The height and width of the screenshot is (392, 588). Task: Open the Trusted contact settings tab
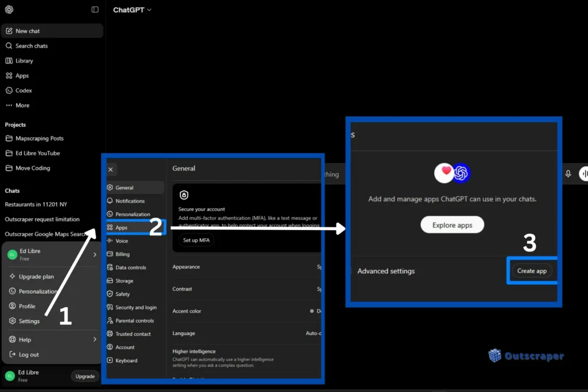(x=135, y=333)
